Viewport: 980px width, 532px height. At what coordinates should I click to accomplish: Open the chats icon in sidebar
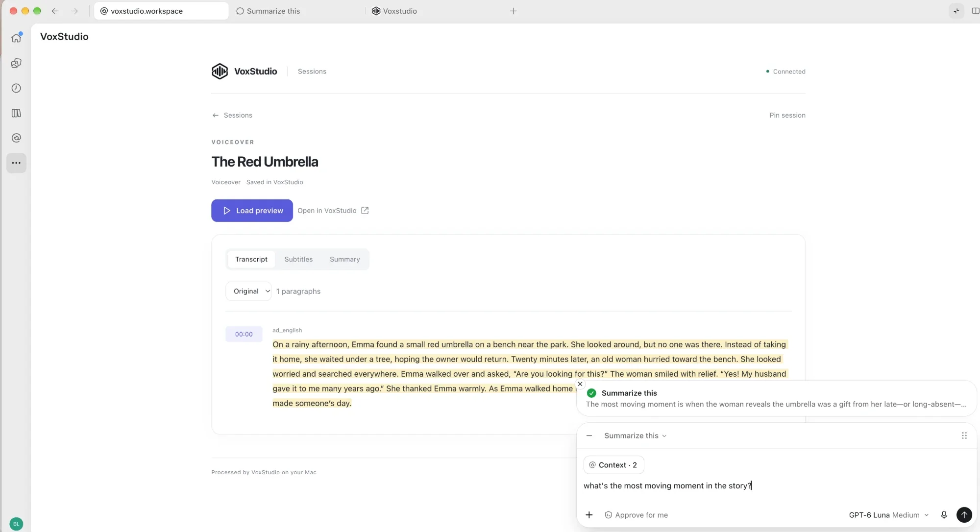point(16,63)
